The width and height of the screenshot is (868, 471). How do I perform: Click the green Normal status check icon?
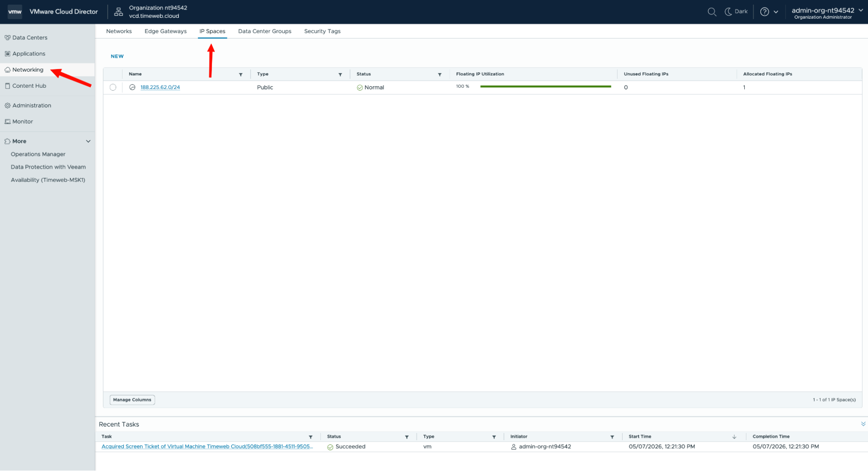[360, 88]
